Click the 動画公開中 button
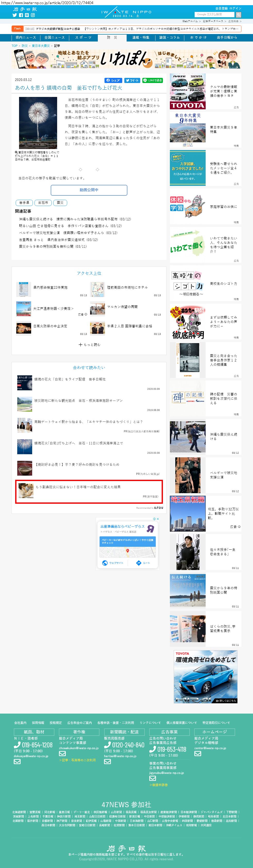 (x=89, y=190)
